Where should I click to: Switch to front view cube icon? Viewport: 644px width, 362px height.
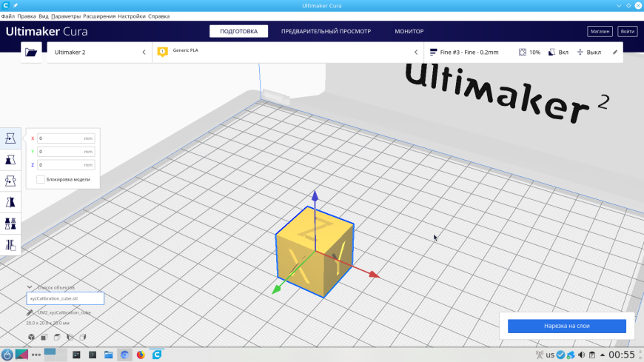[44, 338]
